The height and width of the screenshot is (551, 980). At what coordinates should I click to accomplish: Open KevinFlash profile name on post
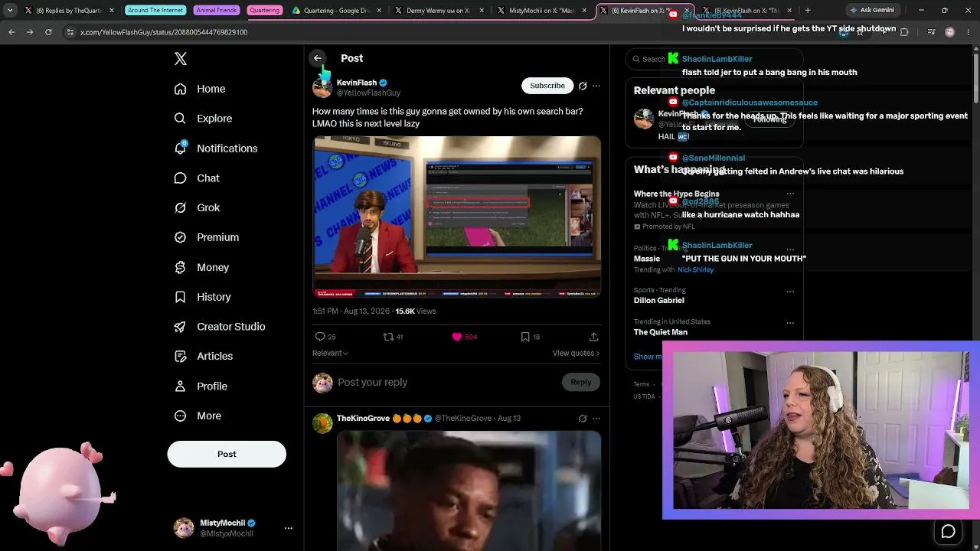(357, 83)
